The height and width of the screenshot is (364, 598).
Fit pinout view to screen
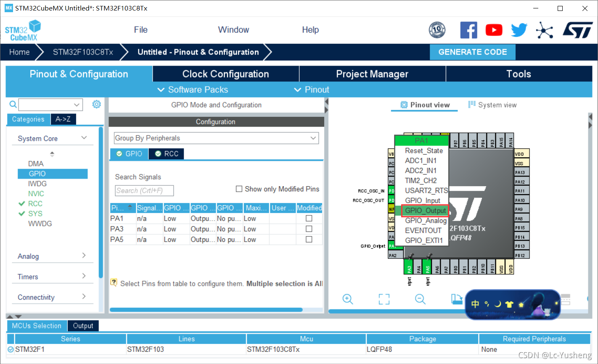(x=384, y=299)
